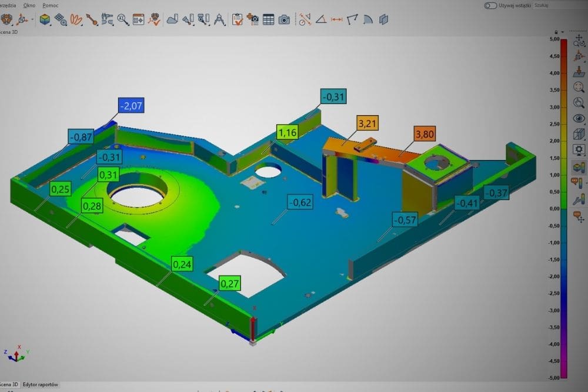Screen dimensions: 588x392
Task: Open the camera snapshot tool
Action: pos(284,19)
